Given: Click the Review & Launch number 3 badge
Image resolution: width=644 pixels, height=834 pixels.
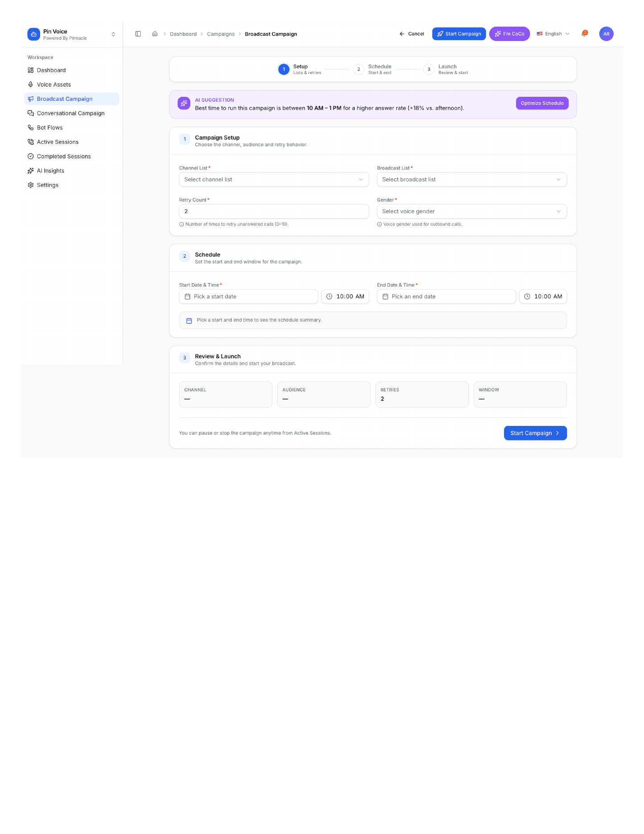Looking at the screenshot, I should [185, 358].
